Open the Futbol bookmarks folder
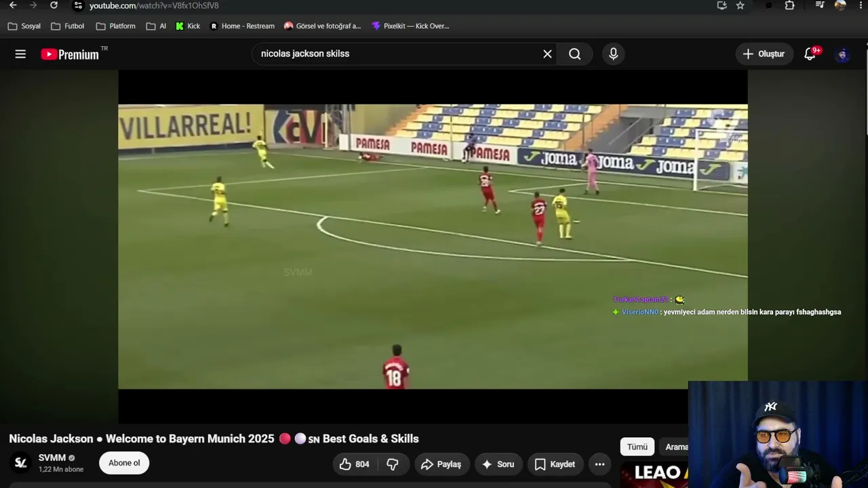The height and width of the screenshot is (488, 868). click(68, 26)
